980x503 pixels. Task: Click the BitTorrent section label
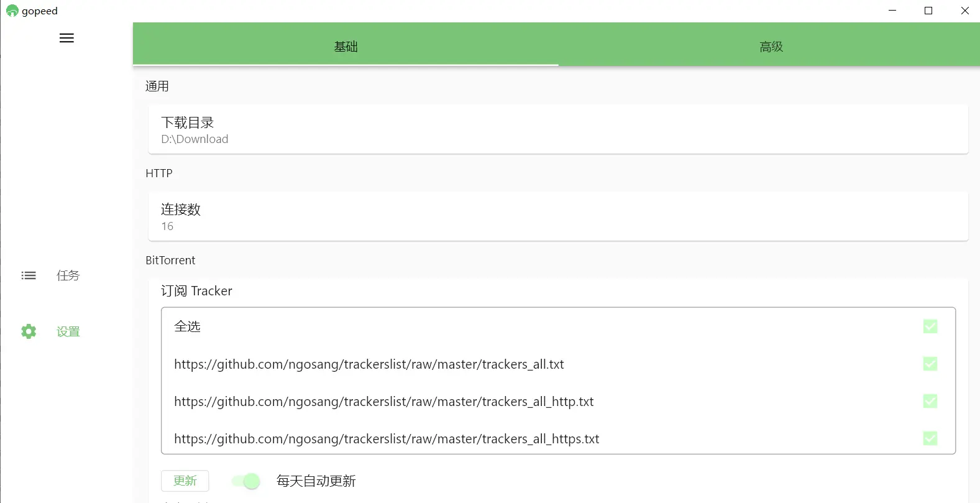tap(170, 260)
